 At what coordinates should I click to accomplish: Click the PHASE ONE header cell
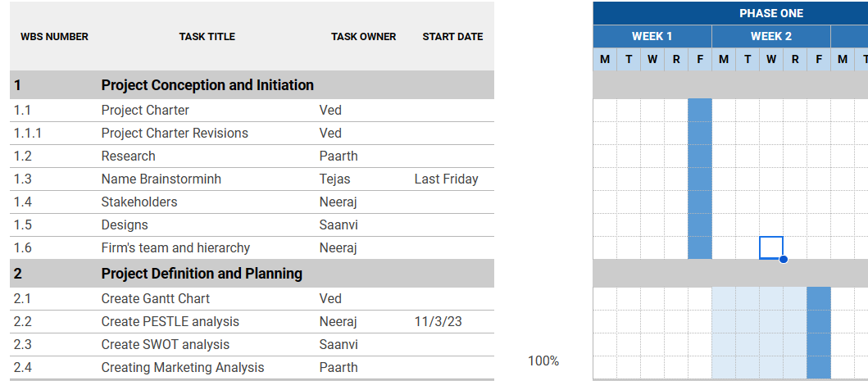(x=770, y=13)
